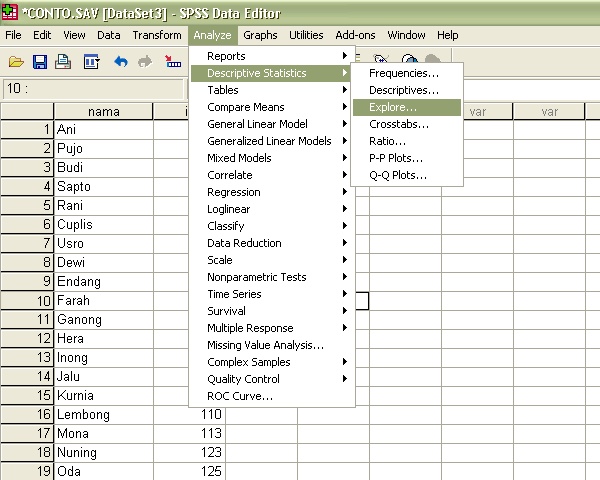Expand the Classify submenu
The height and width of the screenshot is (480, 600).
(272, 226)
